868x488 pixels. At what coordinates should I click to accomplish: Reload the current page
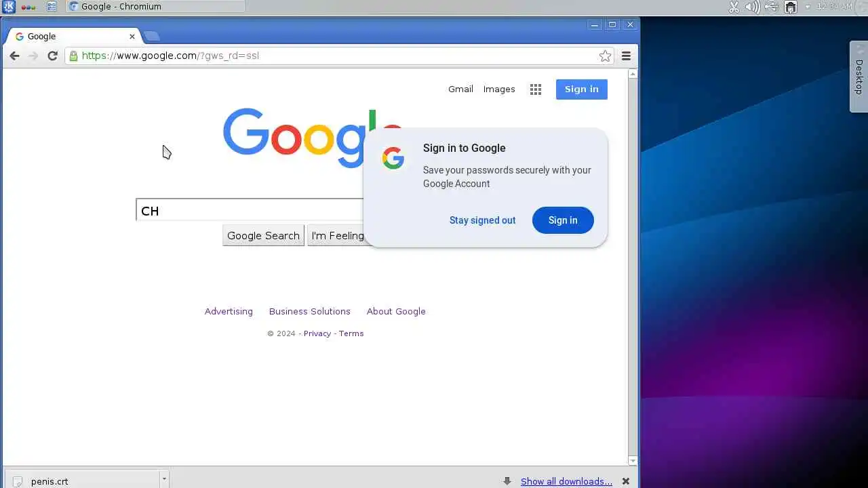coord(52,56)
